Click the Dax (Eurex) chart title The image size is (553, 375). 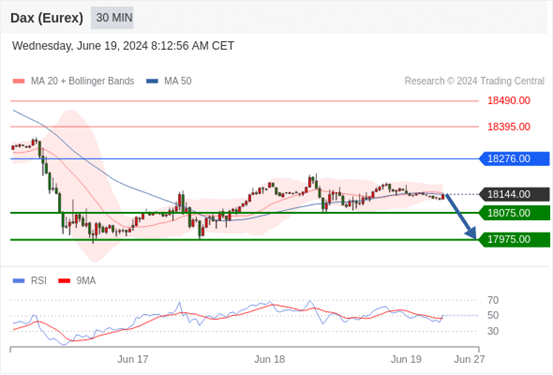[x=47, y=18]
